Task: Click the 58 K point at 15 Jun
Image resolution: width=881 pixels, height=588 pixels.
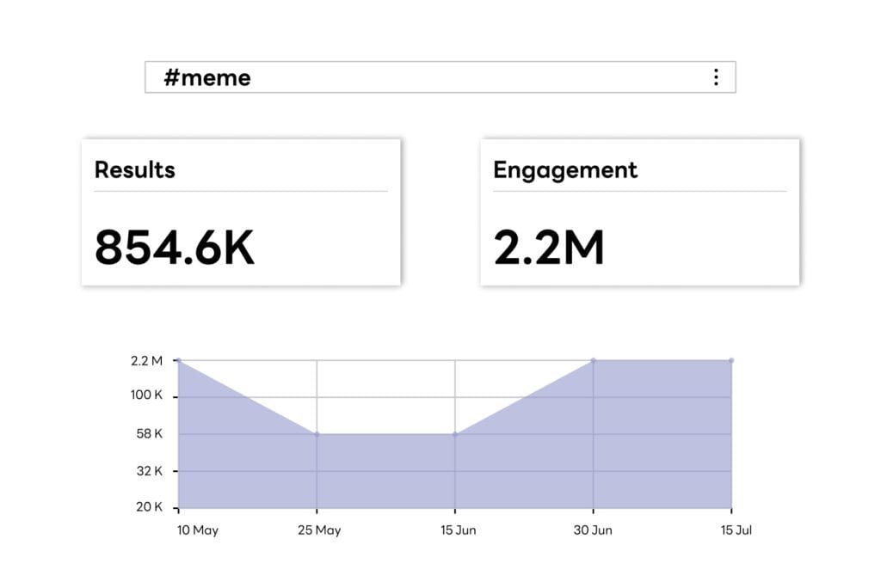Action: click(453, 434)
